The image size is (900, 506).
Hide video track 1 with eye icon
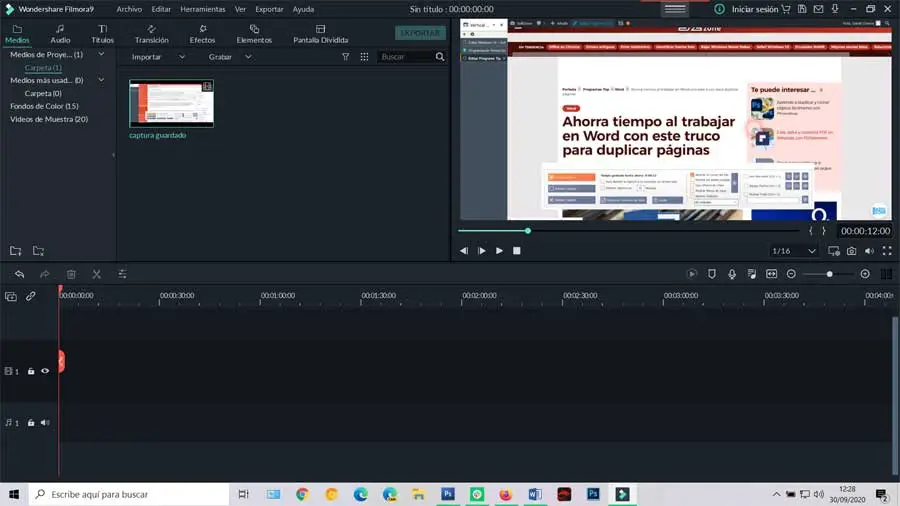(45, 371)
